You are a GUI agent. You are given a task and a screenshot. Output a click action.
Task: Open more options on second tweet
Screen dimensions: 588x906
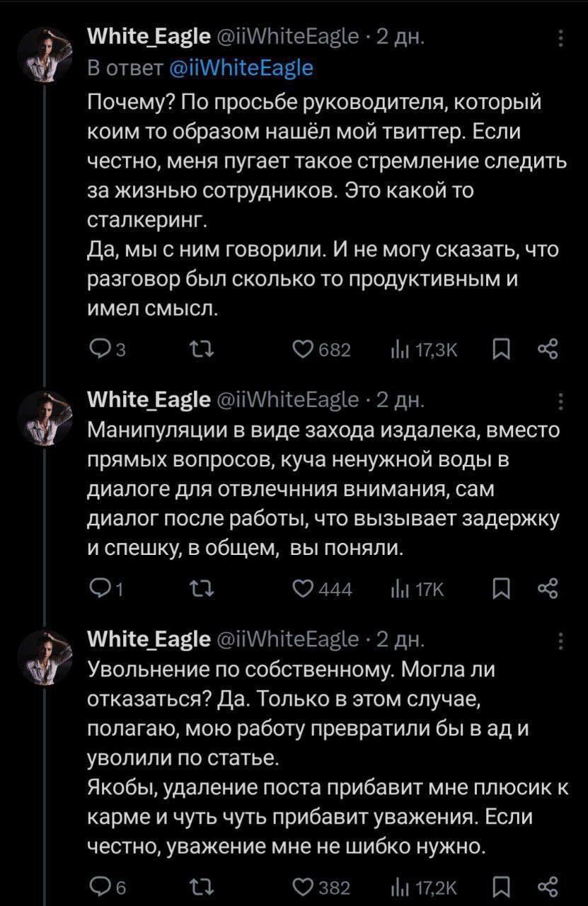pos(561,401)
